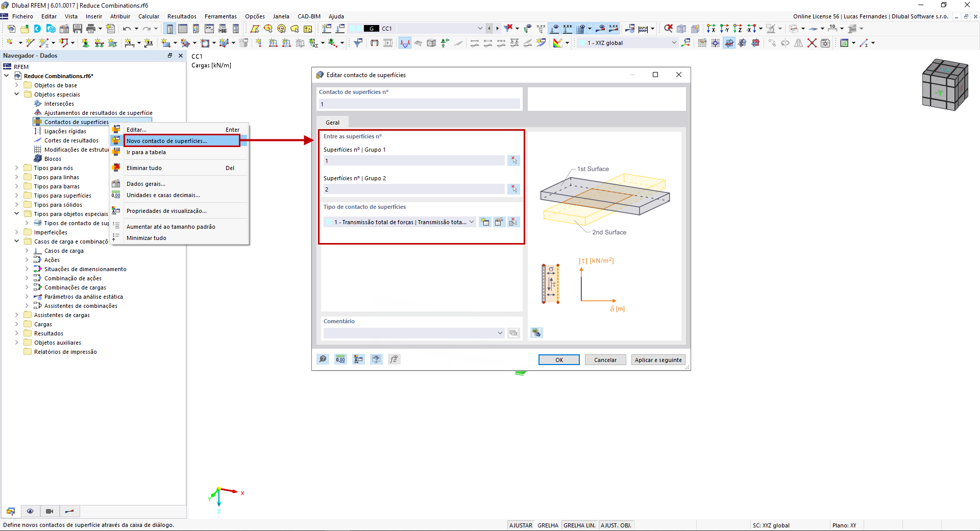Toggle show loads eye icon in toolbar
Viewport: 980px width, 531px height.
pos(554,29)
